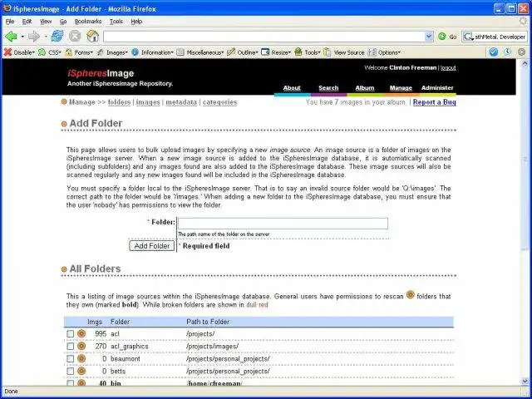This screenshot has width=532, height=399.
Task: Click the rescan icon for betts row
Action: pyautogui.click(x=81, y=372)
